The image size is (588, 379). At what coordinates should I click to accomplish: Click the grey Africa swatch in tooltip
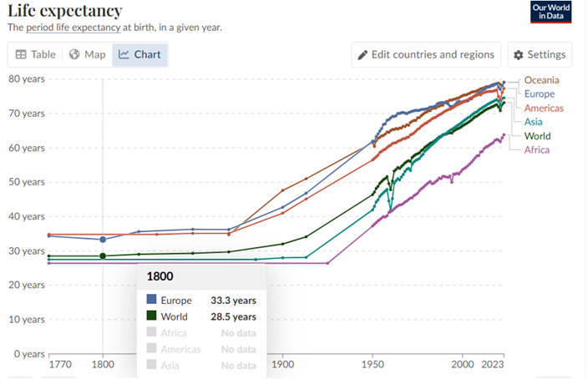tap(151, 331)
